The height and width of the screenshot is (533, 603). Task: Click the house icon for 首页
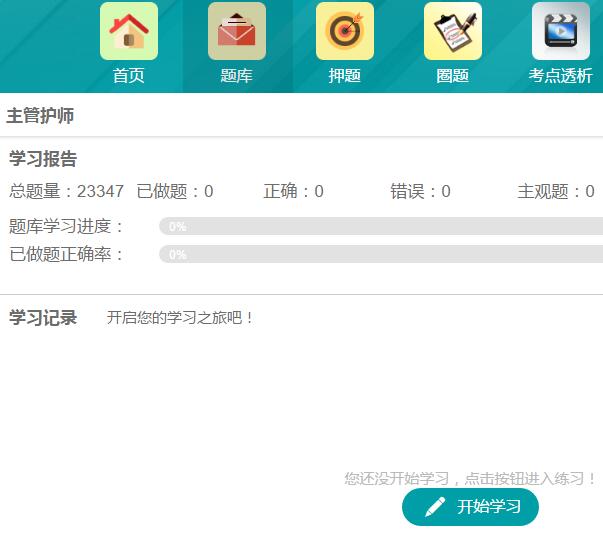pyautogui.click(x=129, y=31)
